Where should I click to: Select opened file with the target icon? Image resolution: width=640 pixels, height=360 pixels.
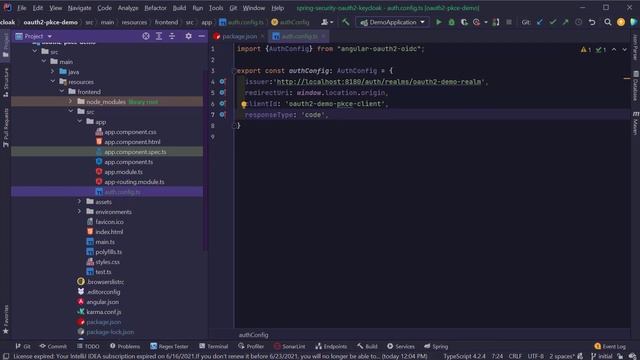point(146,36)
